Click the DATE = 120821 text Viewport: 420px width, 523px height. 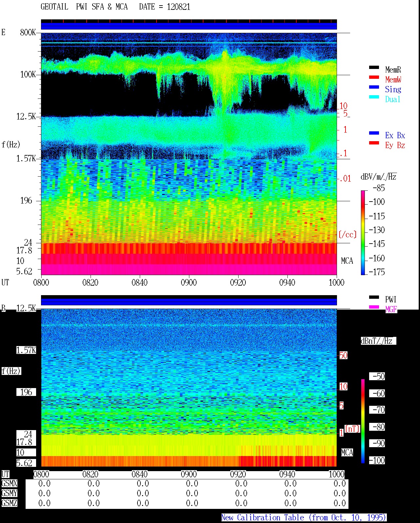tap(164, 7)
